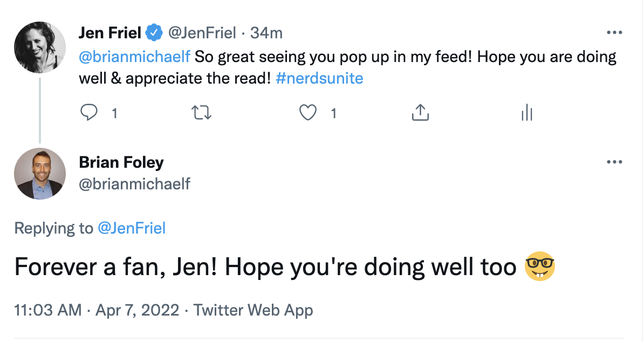Click @JenFriel in the Replying to line
Screen dimensions: 644x342
click(132, 228)
